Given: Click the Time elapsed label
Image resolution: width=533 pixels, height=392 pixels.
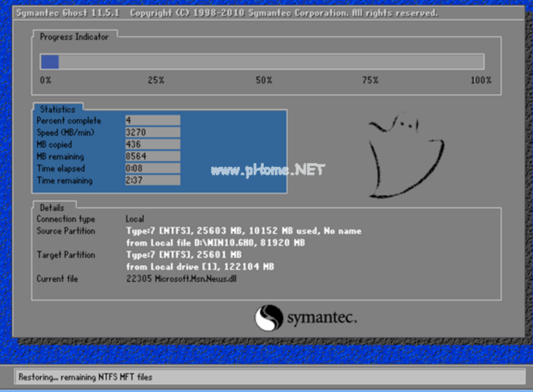Looking at the screenshot, I should point(61,169).
